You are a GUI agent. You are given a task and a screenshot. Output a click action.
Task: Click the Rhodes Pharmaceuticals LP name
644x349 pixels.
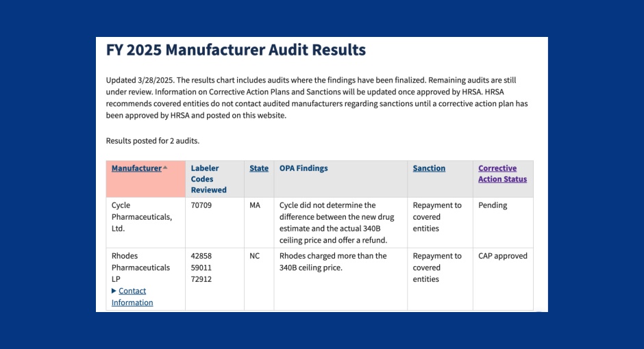tap(140, 268)
